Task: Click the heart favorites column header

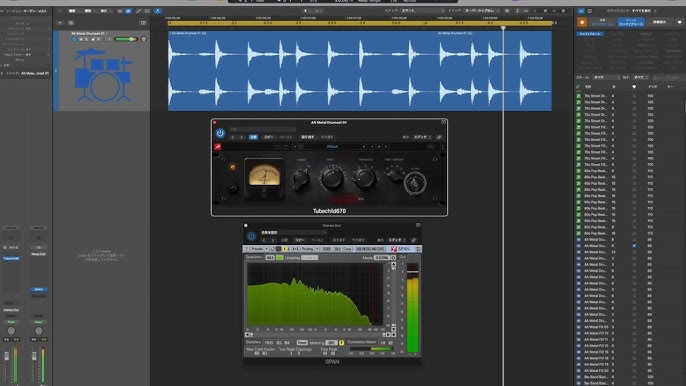Action: 634,87
